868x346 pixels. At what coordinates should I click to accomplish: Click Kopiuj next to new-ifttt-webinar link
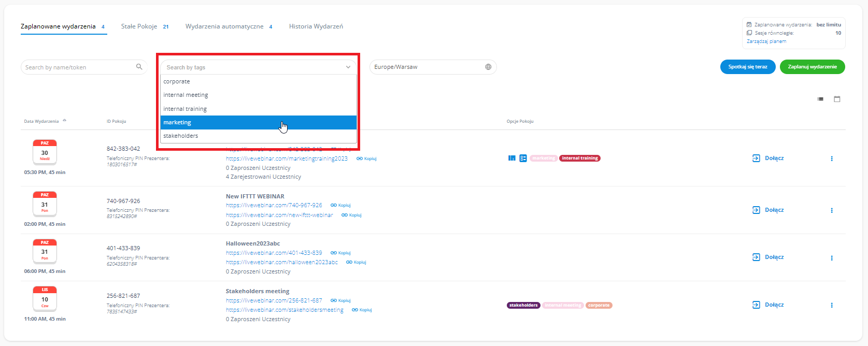351,215
